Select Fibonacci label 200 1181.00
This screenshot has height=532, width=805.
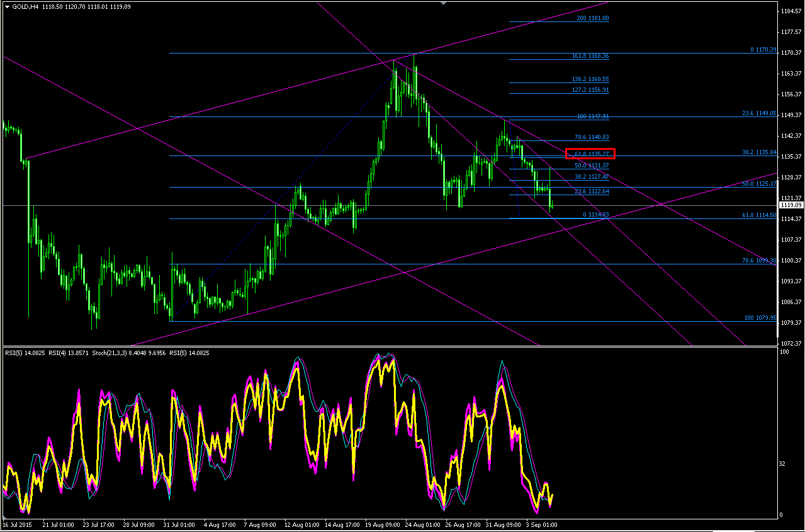pyautogui.click(x=592, y=18)
